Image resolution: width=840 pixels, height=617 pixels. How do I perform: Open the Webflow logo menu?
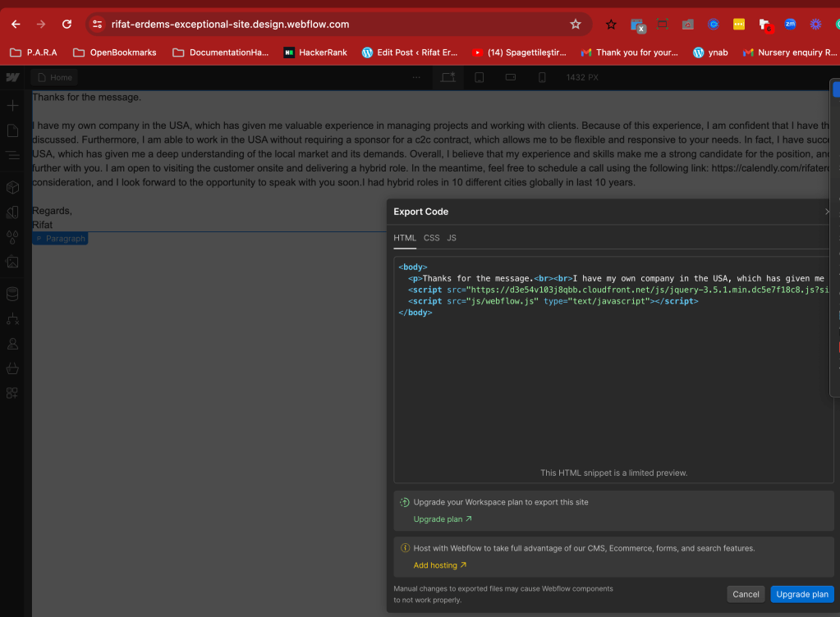12,78
